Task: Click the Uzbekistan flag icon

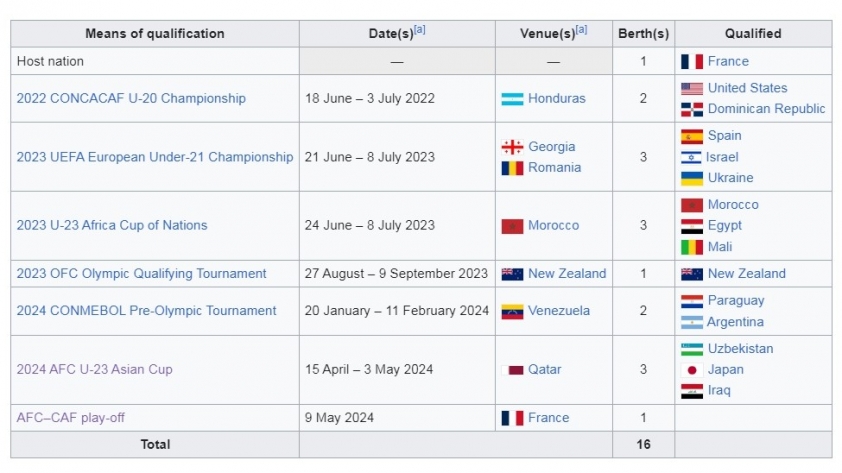Action: coord(692,349)
